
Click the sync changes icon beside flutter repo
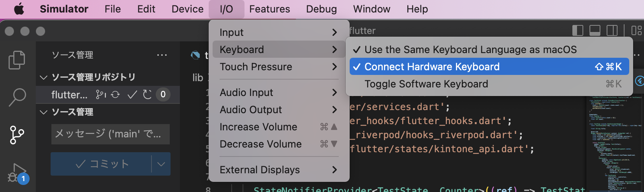click(x=115, y=94)
